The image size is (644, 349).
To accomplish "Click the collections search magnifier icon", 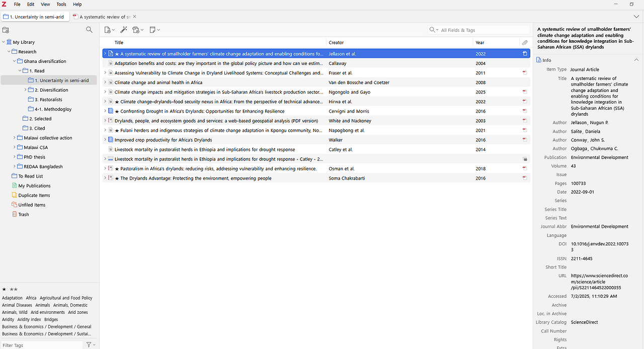I will (x=89, y=30).
